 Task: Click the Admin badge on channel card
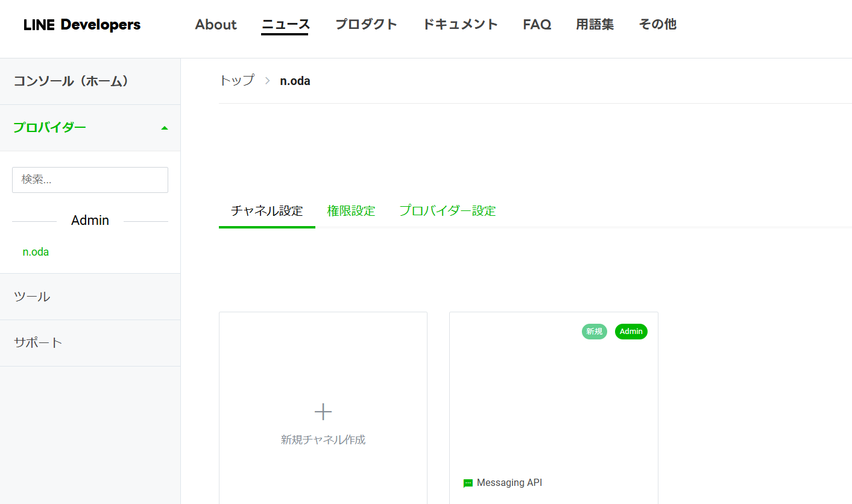coord(631,332)
